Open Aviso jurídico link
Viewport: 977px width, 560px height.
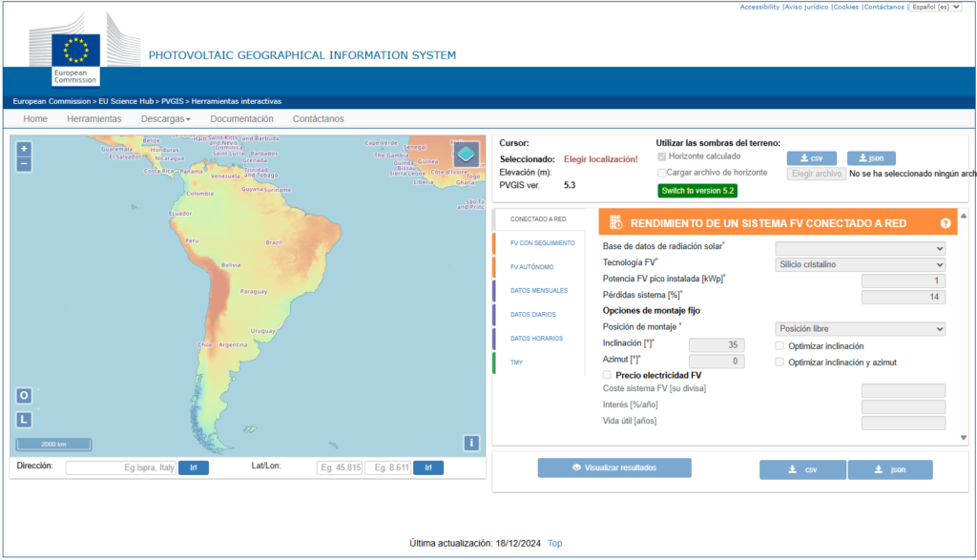pos(806,7)
